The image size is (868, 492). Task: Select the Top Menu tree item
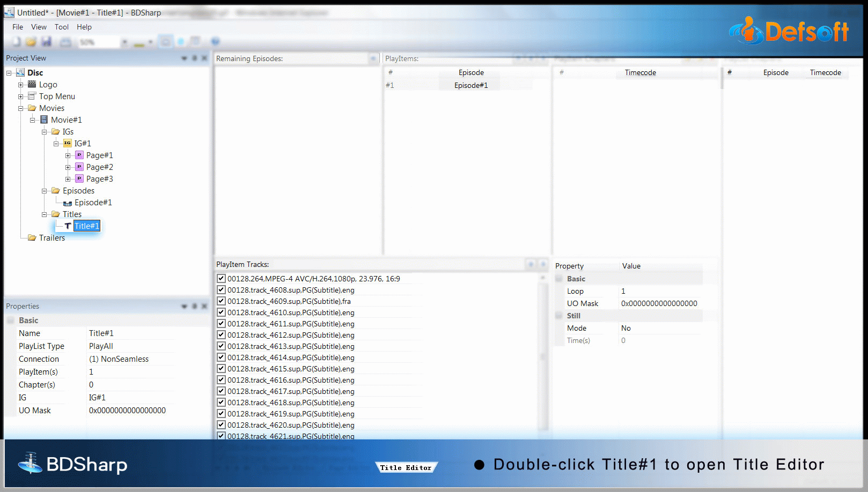pyautogui.click(x=57, y=96)
